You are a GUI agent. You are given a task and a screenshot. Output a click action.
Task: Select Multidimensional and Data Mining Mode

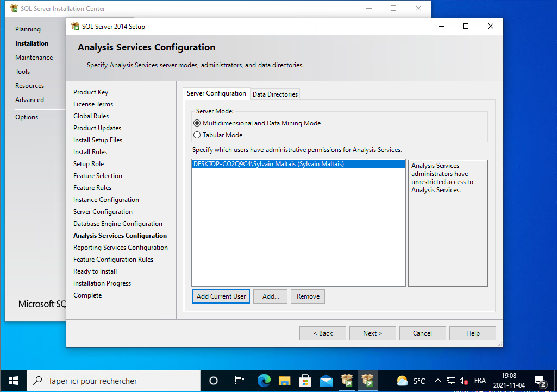[x=197, y=123]
